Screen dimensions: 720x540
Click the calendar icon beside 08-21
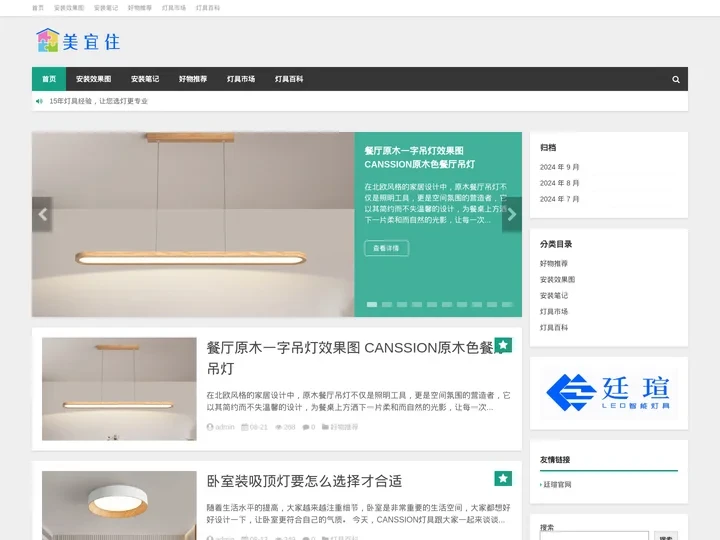point(245,427)
